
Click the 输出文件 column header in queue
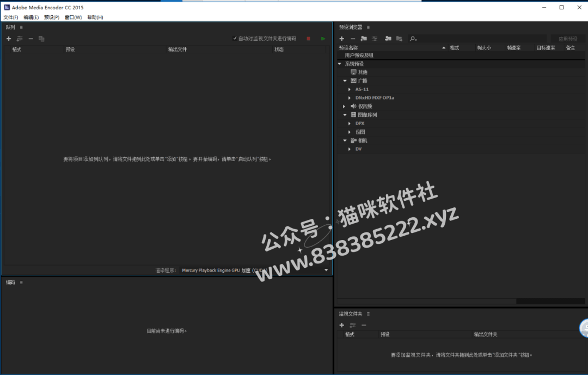click(177, 49)
